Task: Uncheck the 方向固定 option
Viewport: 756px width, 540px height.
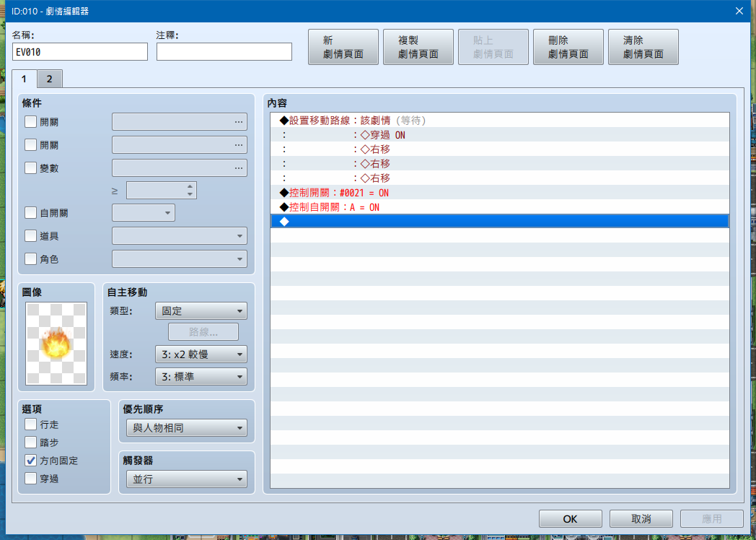Action: click(x=30, y=461)
